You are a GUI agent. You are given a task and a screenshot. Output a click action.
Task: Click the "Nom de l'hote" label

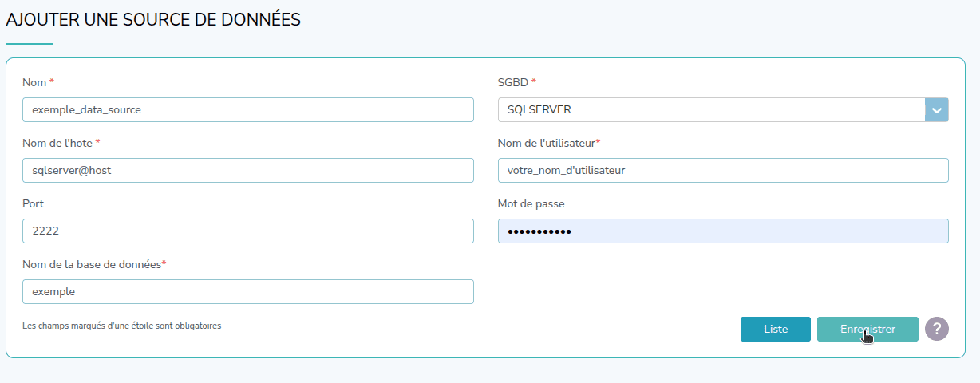pyautogui.click(x=57, y=143)
